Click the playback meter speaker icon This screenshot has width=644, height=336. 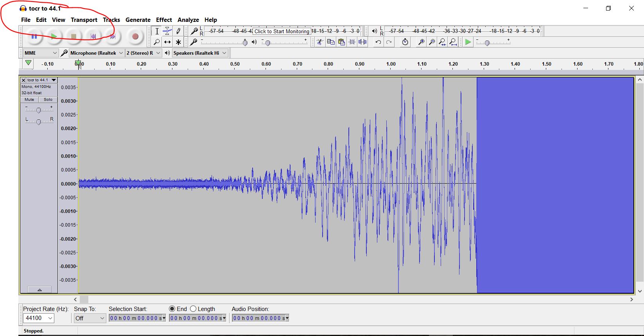tap(374, 31)
